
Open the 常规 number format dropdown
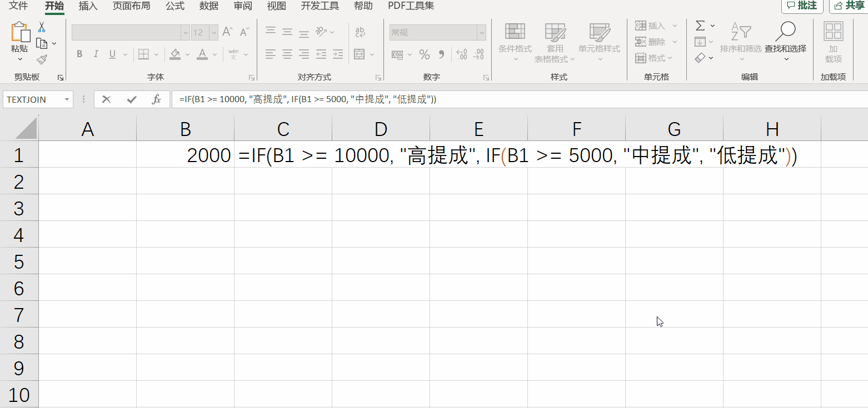tap(481, 32)
